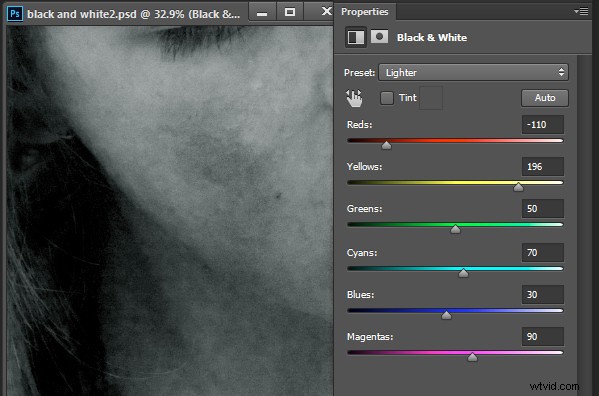Viewport: 599px width, 396px height.
Task: Minimize the document window
Action: point(262,12)
